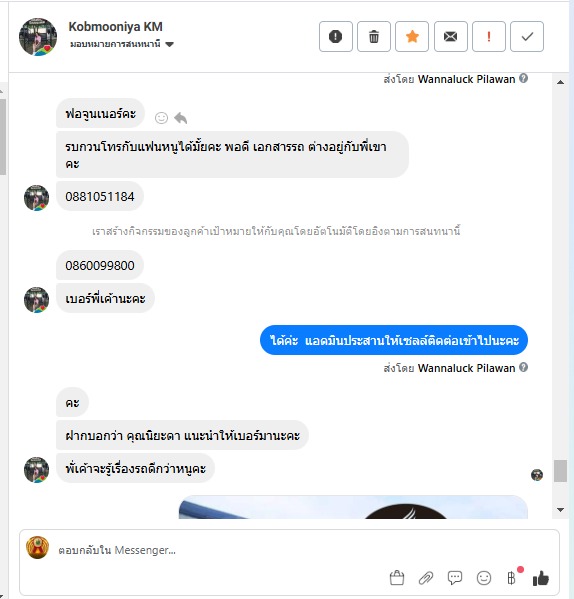Viewport: 574px width, 599px height.
Task: Mark conversation as done with checkmark
Action: pos(527,37)
